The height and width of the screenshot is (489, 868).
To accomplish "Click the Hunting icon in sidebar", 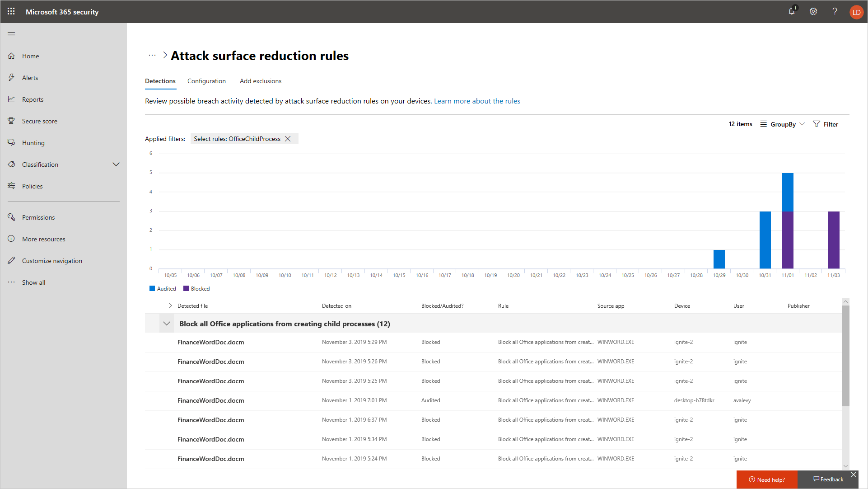I will (11, 143).
